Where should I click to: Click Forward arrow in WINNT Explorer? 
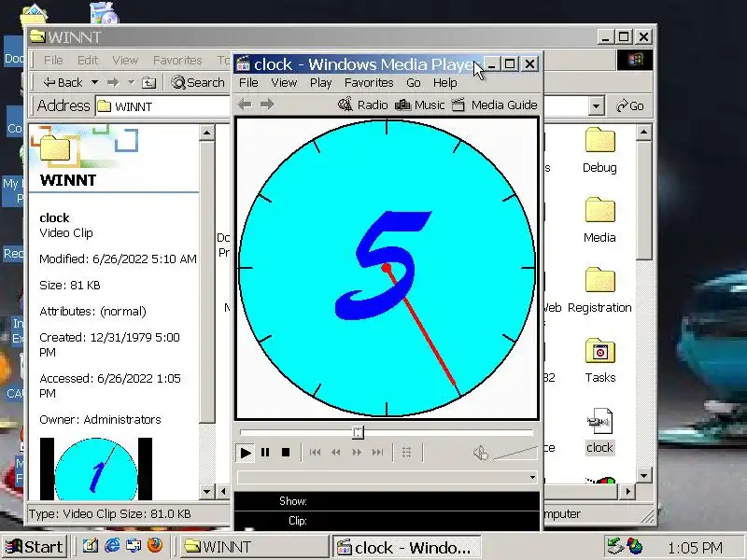pos(113,83)
